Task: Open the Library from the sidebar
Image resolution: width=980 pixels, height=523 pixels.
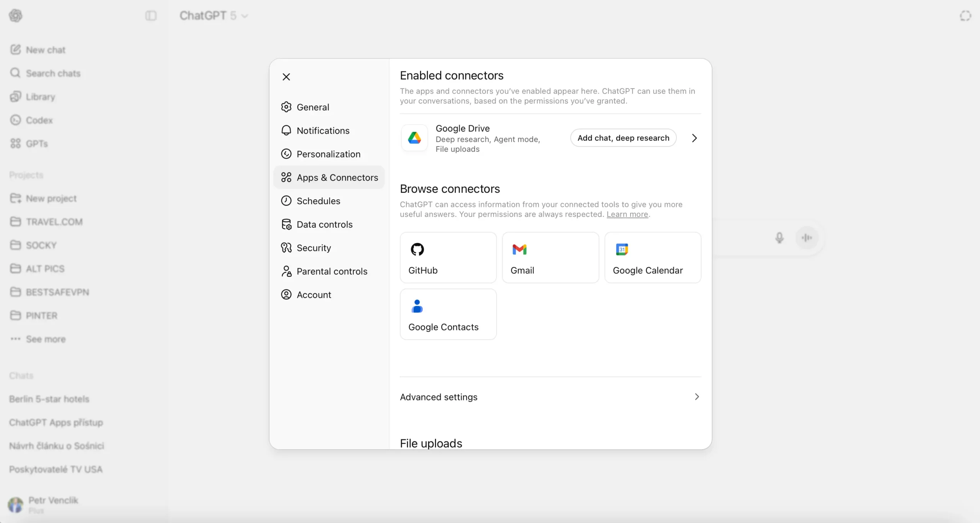Action: [40, 97]
